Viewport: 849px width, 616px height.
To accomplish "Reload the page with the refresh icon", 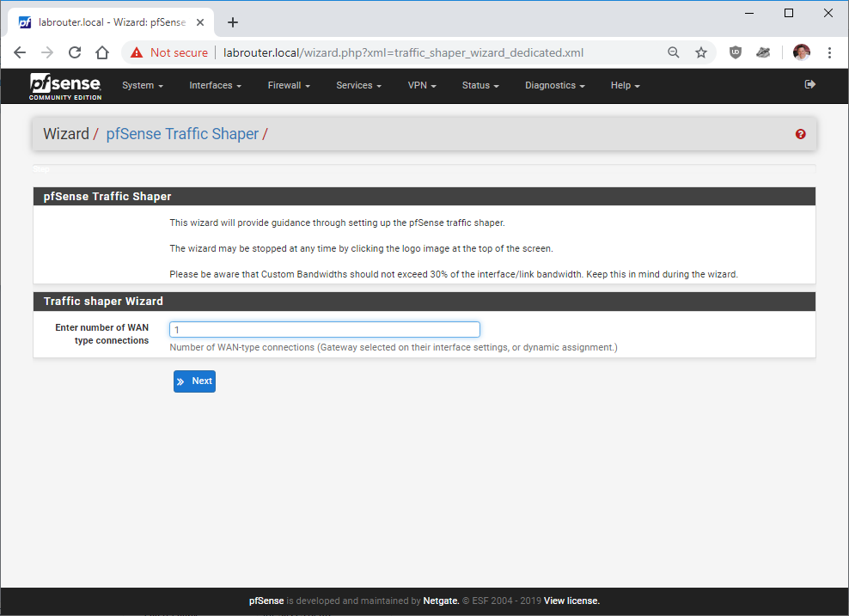I will [75, 52].
